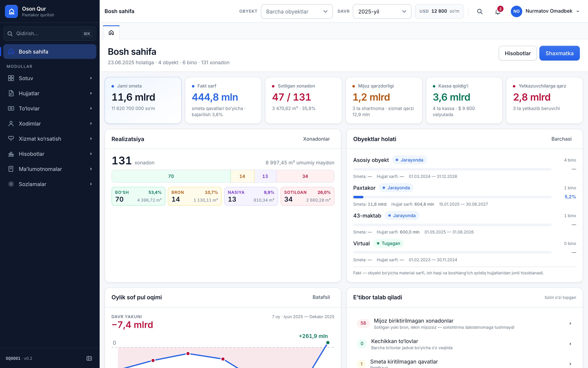Expand the To'lovlar module arrow
Image resolution: width=588 pixels, height=368 pixels.
click(x=91, y=108)
